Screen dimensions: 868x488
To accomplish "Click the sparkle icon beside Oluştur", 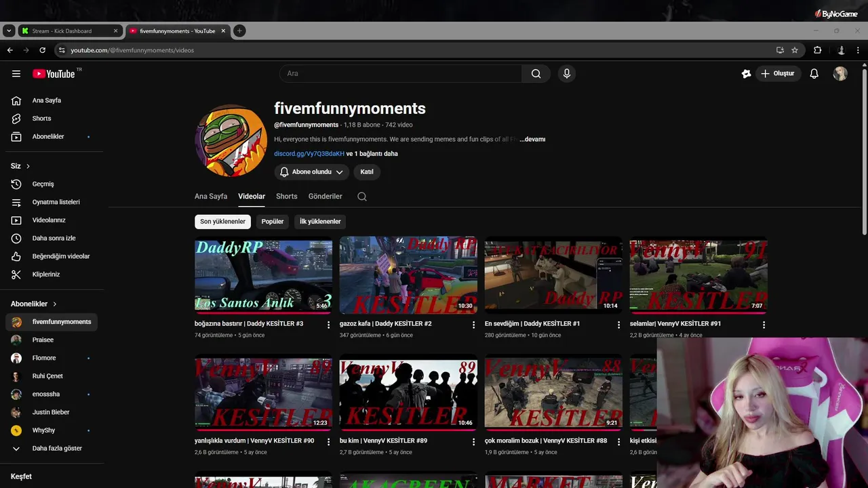I will [x=746, y=74].
